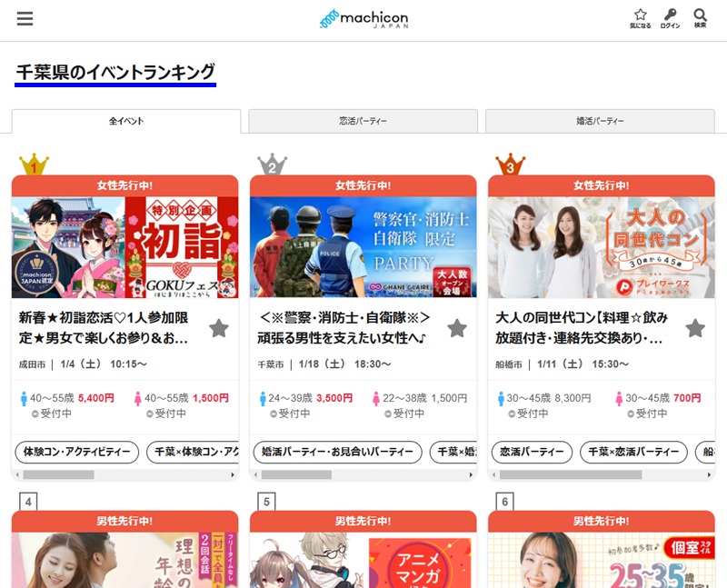
Task: Click the 体験コン・アクティビティー tag
Action: pos(77,452)
